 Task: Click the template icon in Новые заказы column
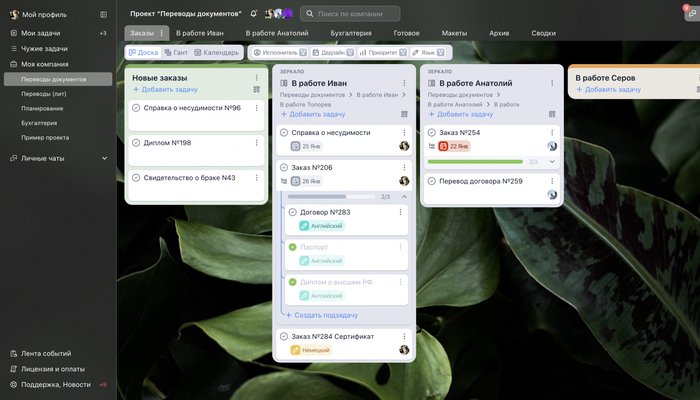coord(257,90)
